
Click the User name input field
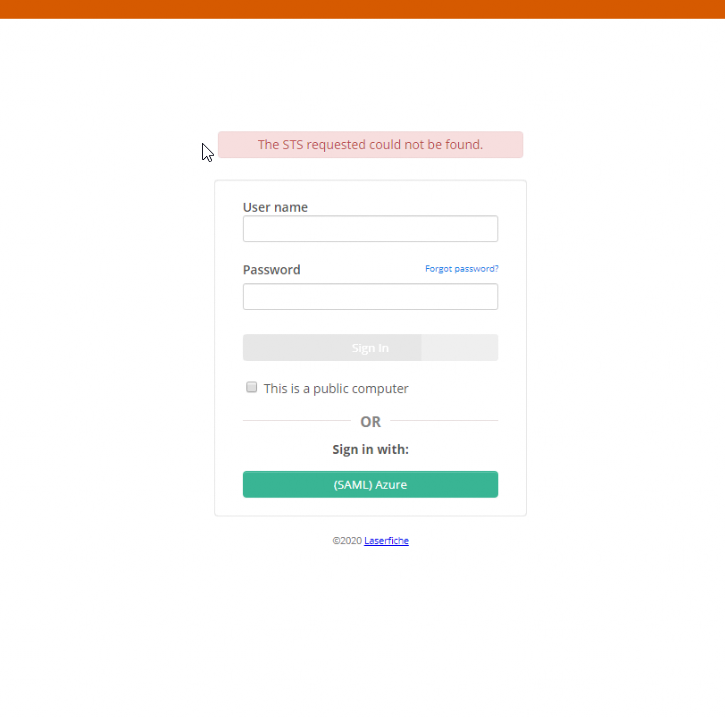pyautogui.click(x=370, y=229)
